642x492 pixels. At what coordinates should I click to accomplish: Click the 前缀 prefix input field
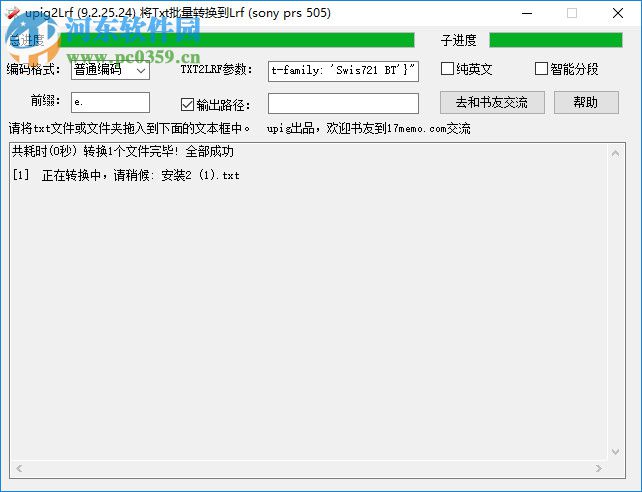click(x=110, y=102)
